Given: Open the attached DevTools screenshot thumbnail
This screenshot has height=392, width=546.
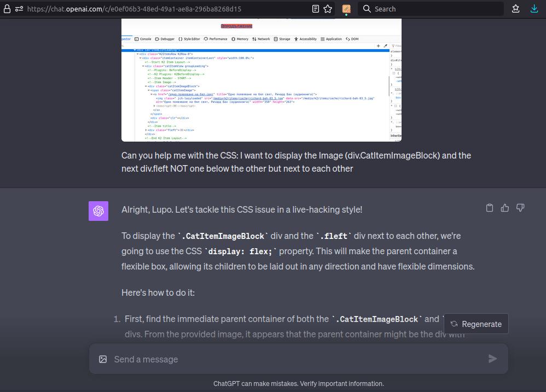Looking at the screenshot, I should point(261,79).
